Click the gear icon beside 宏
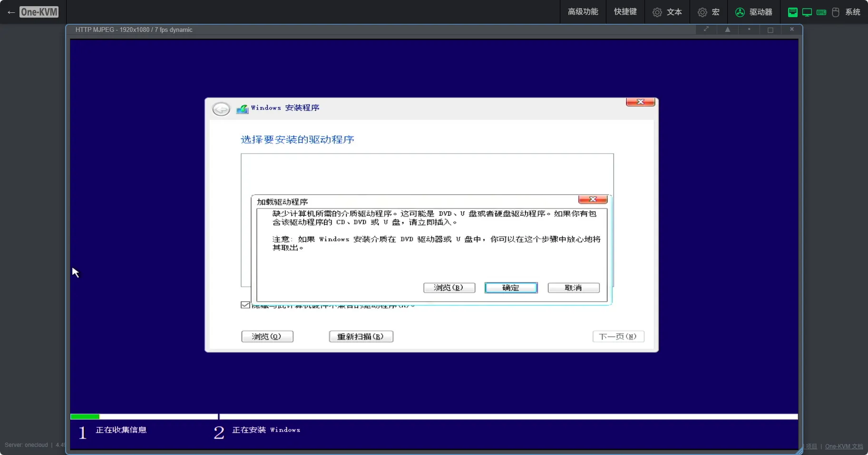Viewport: 868px width, 455px height. pyautogui.click(x=702, y=12)
